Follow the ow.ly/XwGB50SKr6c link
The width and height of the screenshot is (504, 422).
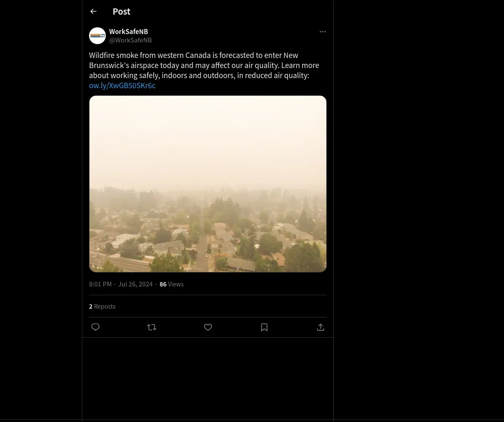(x=122, y=86)
